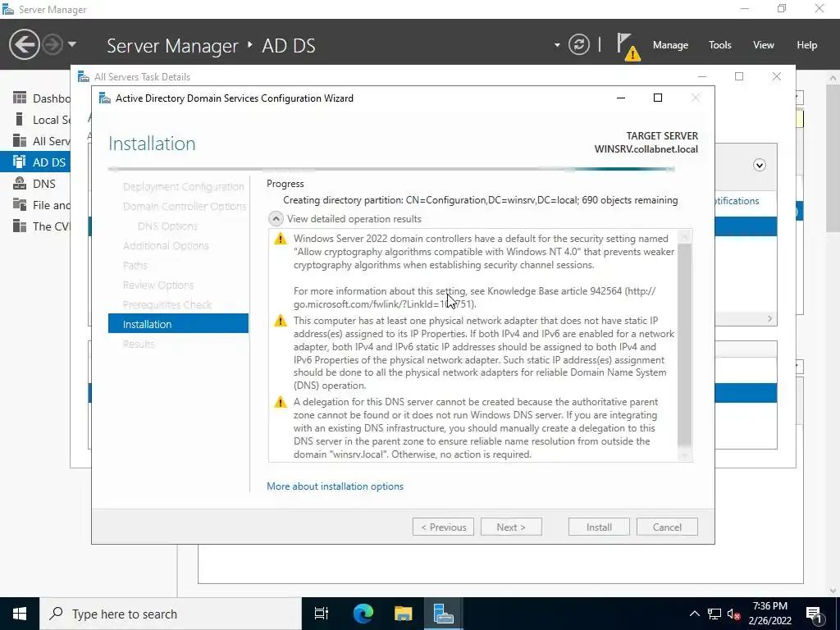Select Deployment Configuration wizard step
Viewport: 840px width, 630px height.
click(x=183, y=186)
